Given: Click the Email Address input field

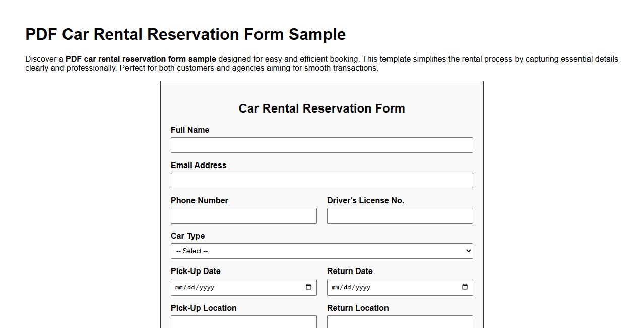Looking at the screenshot, I should coord(322,180).
